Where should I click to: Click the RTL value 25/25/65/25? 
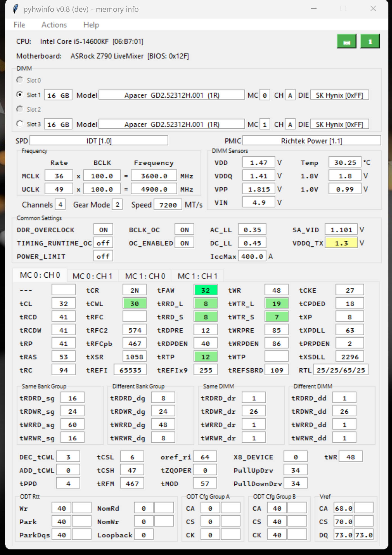[x=341, y=370]
